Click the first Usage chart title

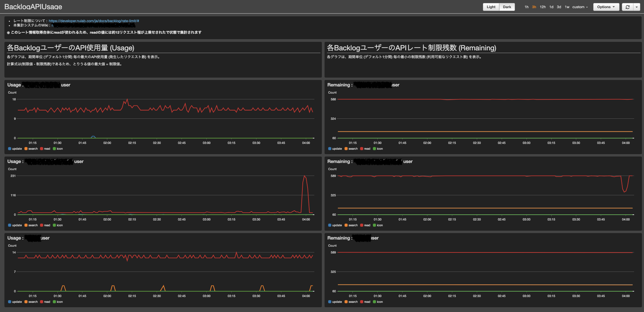coord(39,85)
